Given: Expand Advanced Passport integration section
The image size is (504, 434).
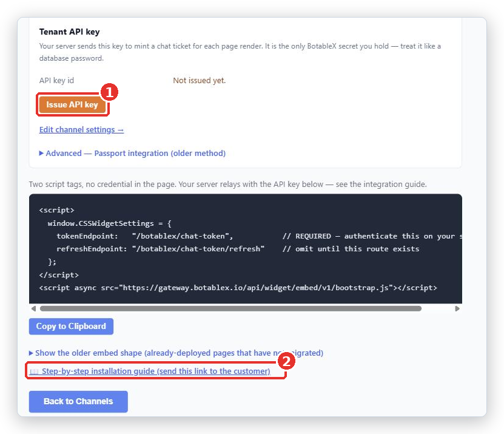Looking at the screenshot, I should (x=132, y=153).
